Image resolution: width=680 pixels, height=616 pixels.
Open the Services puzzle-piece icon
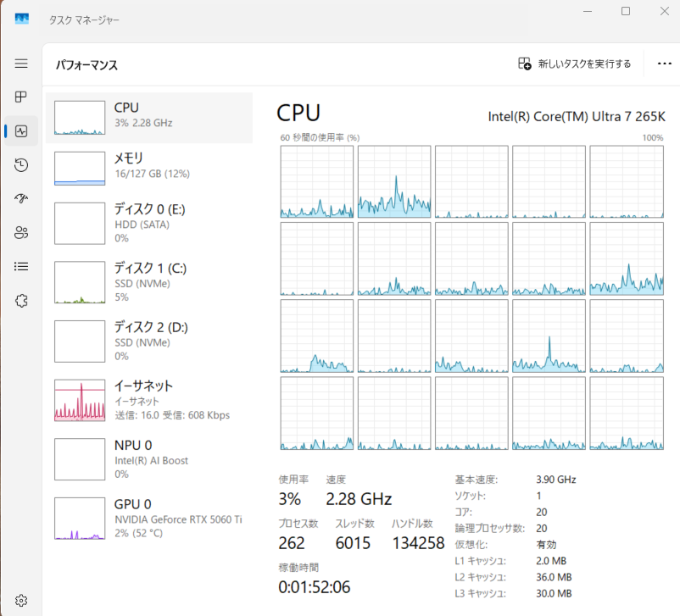[x=21, y=300]
